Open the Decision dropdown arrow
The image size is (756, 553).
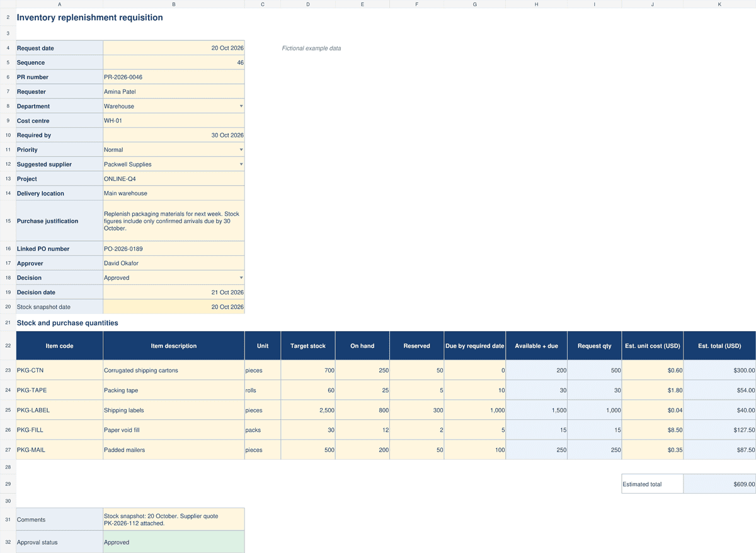[241, 277]
